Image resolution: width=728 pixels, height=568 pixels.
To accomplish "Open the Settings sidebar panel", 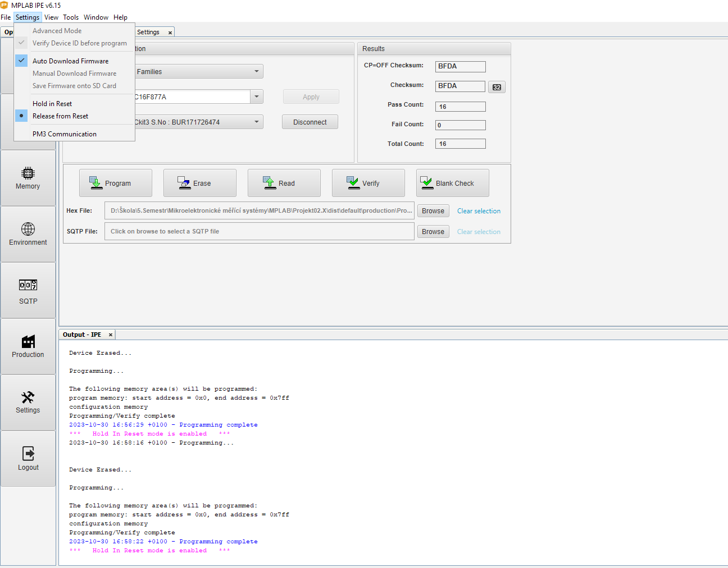I will [x=28, y=402].
